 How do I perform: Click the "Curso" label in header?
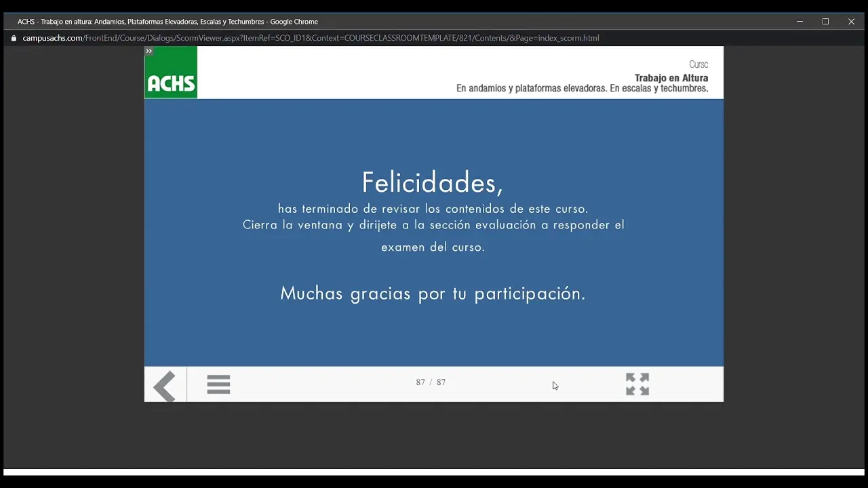click(698, 64)
